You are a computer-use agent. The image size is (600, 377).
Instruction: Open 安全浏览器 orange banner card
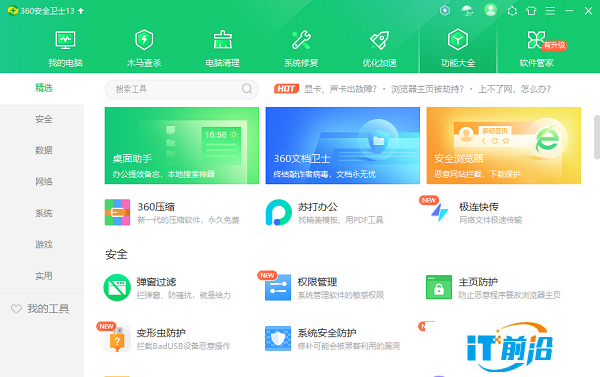click(504, 145)
